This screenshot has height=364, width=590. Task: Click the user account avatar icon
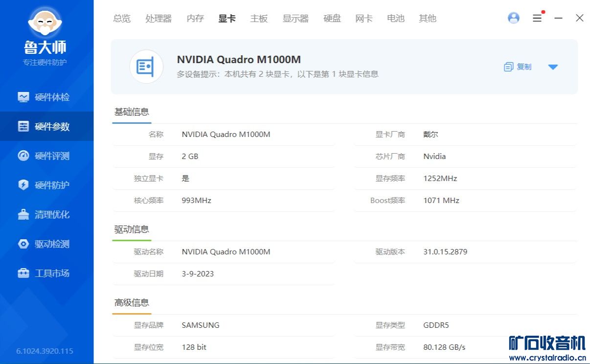click(x=514, y=18)
